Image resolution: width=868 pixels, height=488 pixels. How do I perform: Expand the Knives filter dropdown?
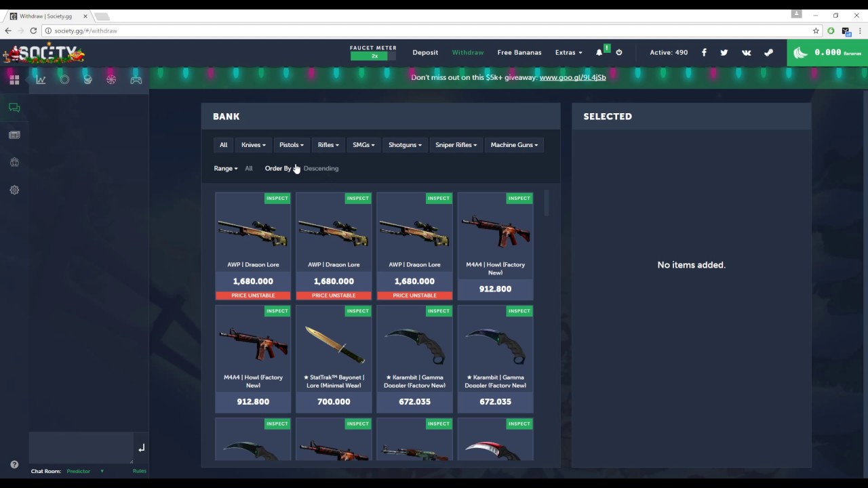coord(254,145)
